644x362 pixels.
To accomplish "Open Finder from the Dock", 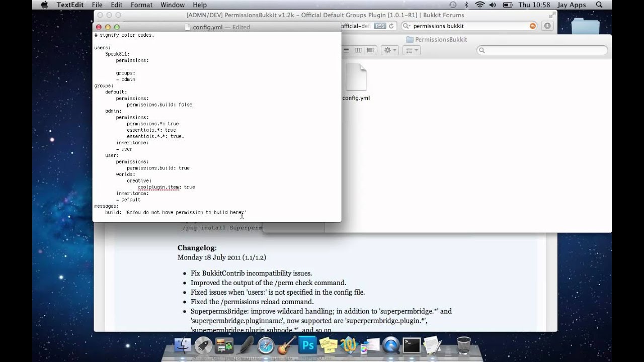I will [183, 345].
